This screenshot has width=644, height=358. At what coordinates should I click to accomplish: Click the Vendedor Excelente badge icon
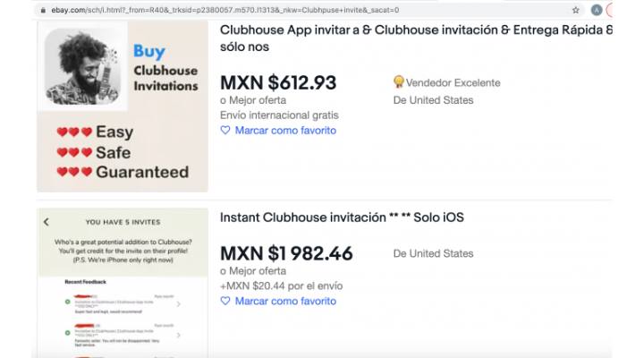coord(399,82)
